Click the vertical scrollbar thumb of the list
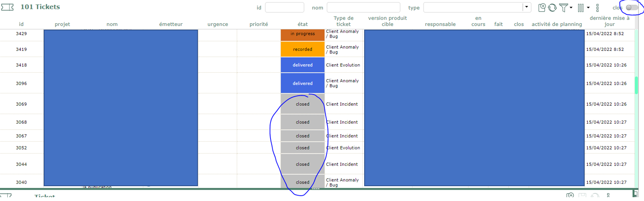The width and height of the screenshot is (644, 201). (636, 85)
